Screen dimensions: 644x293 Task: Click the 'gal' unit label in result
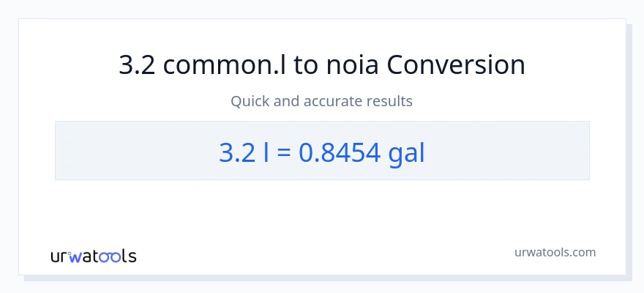[x=406, y=152]
